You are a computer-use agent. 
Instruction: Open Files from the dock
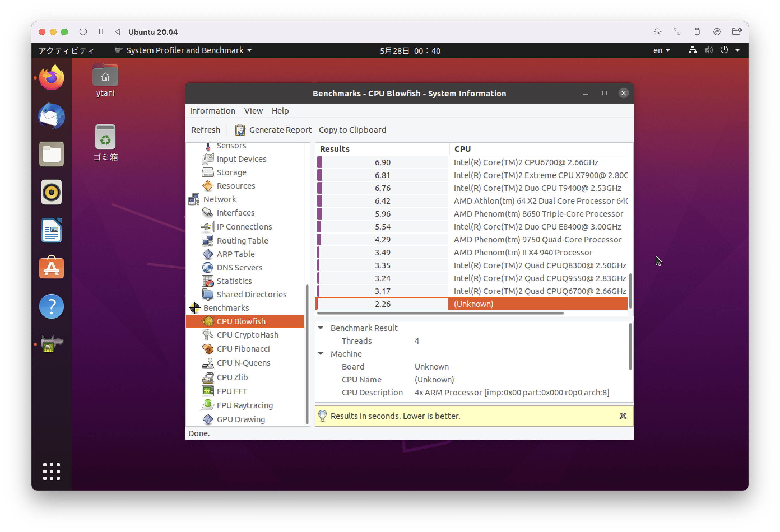pos(51,154)
